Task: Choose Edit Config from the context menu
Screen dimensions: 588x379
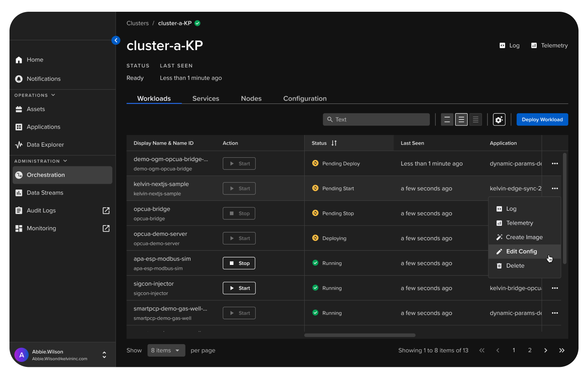Action: [521, 252]
